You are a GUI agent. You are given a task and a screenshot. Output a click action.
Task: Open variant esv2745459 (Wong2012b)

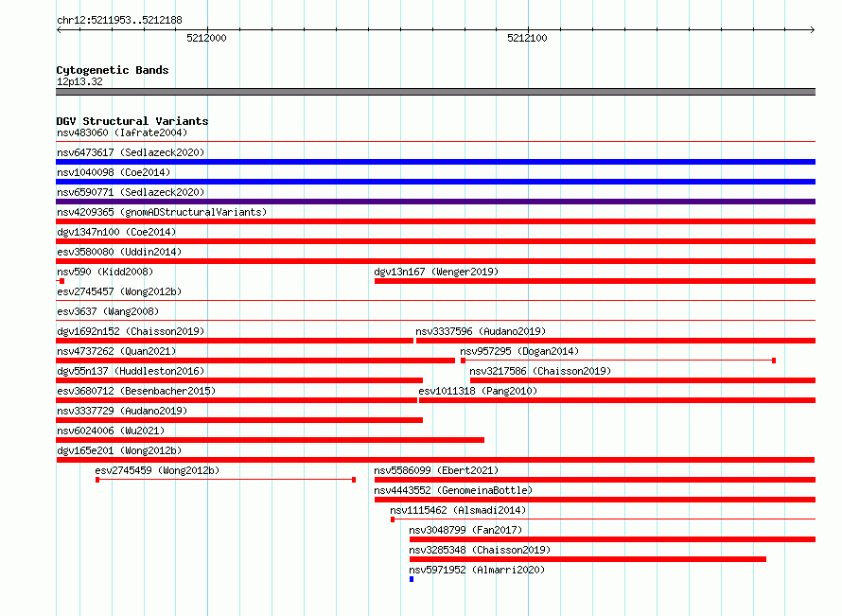pyautogui.click(x=157, y=470)
